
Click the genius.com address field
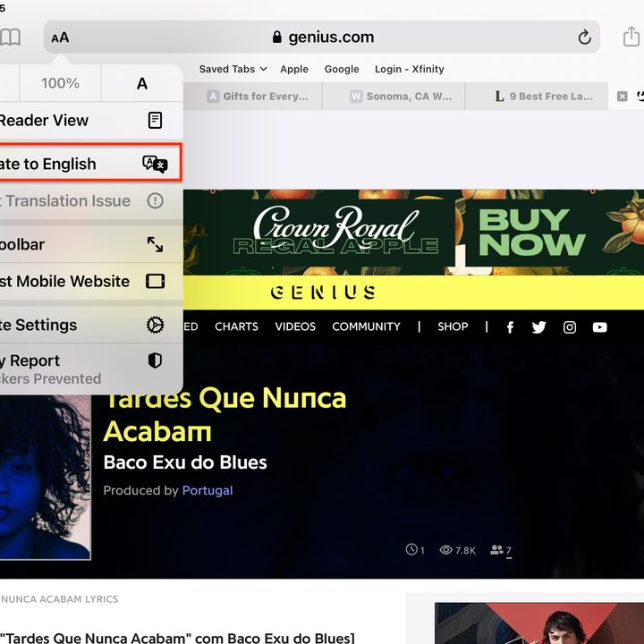[x=322, y=37]
